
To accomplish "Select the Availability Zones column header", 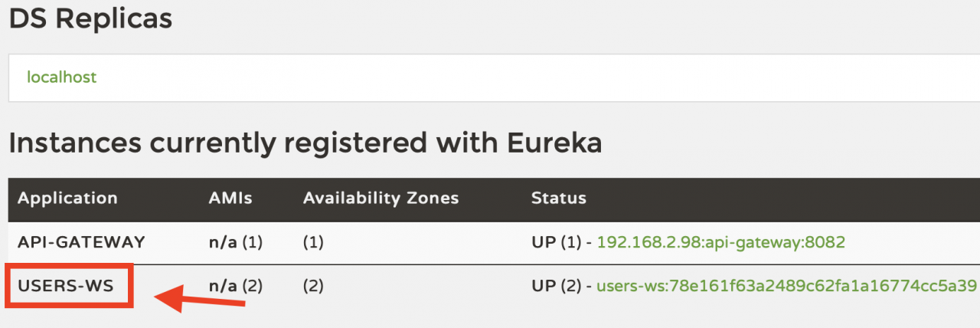I will 381,198.
